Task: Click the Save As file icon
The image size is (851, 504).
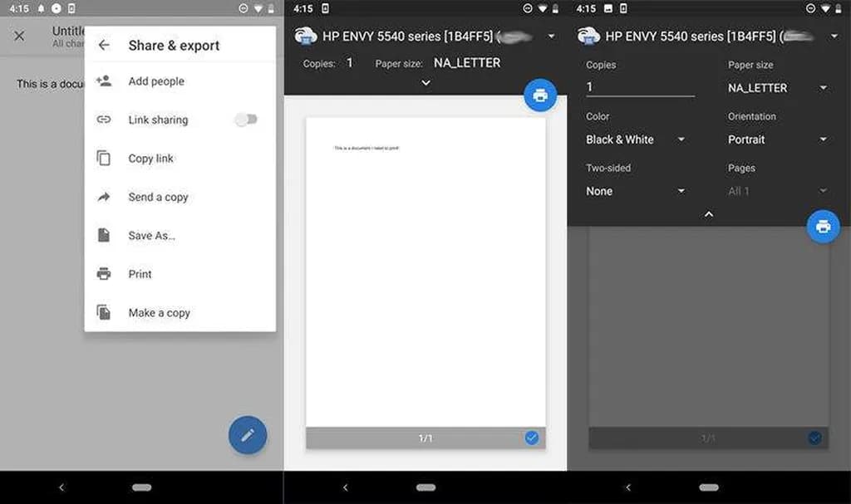Action: (104, 236)
